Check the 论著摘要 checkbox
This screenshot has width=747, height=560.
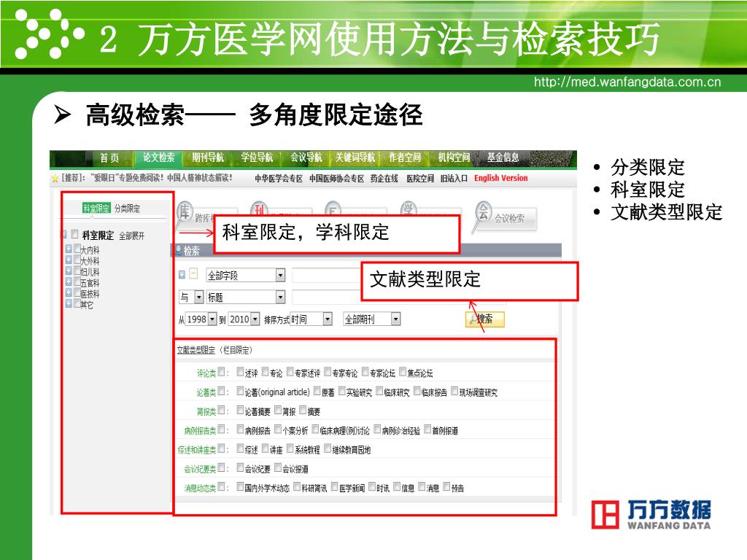pos(240,410)
